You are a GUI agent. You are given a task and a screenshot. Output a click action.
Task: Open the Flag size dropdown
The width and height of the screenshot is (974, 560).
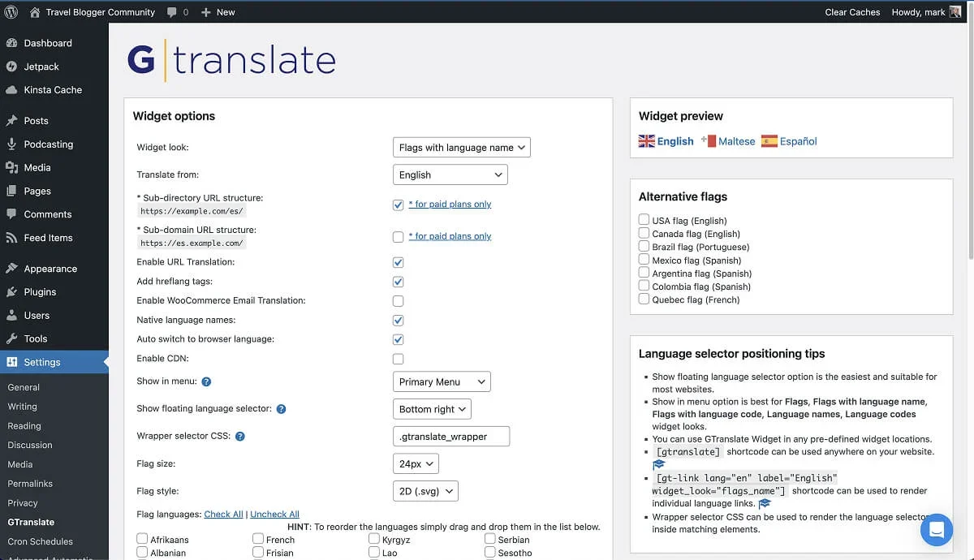click(x=416, y=463)
